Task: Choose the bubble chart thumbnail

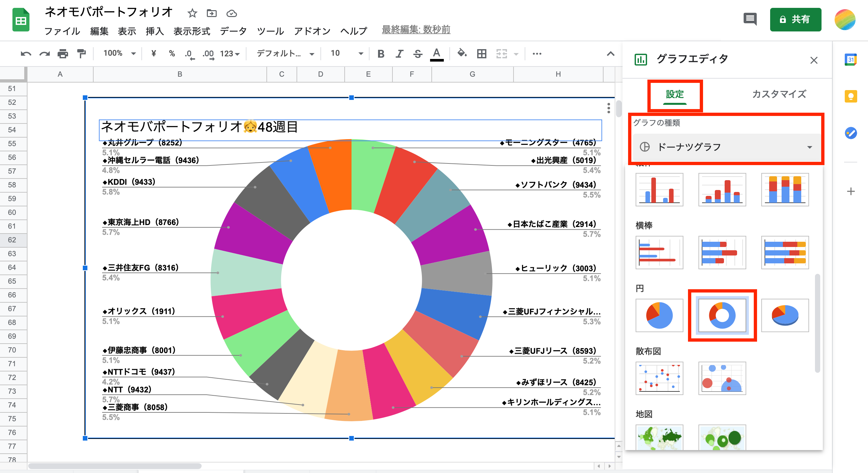Action: [x=722, y=378]
